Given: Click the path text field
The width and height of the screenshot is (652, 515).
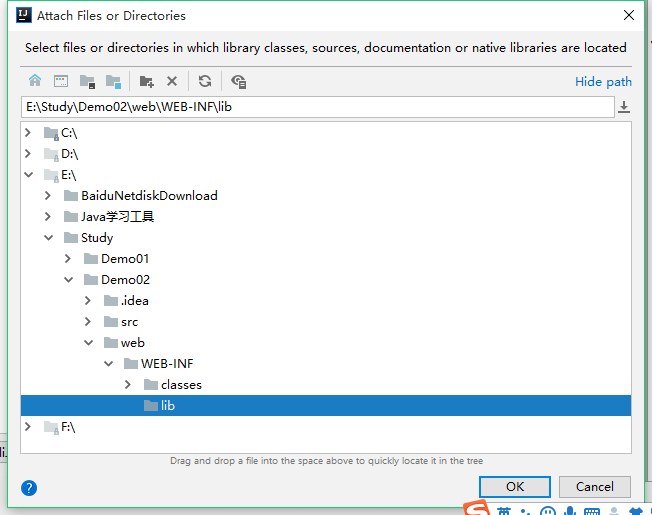Looking at the screenshot, I should pos(318,107).
